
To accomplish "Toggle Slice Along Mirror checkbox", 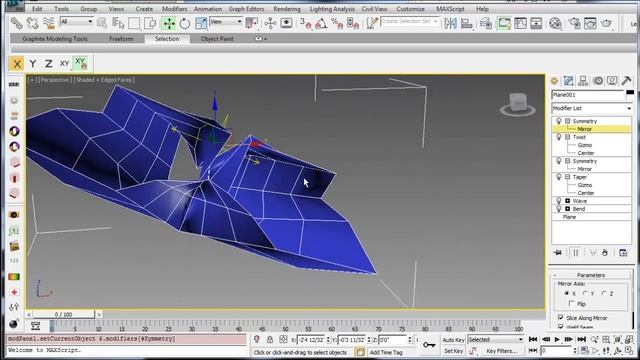I will (x=561, y=318).
